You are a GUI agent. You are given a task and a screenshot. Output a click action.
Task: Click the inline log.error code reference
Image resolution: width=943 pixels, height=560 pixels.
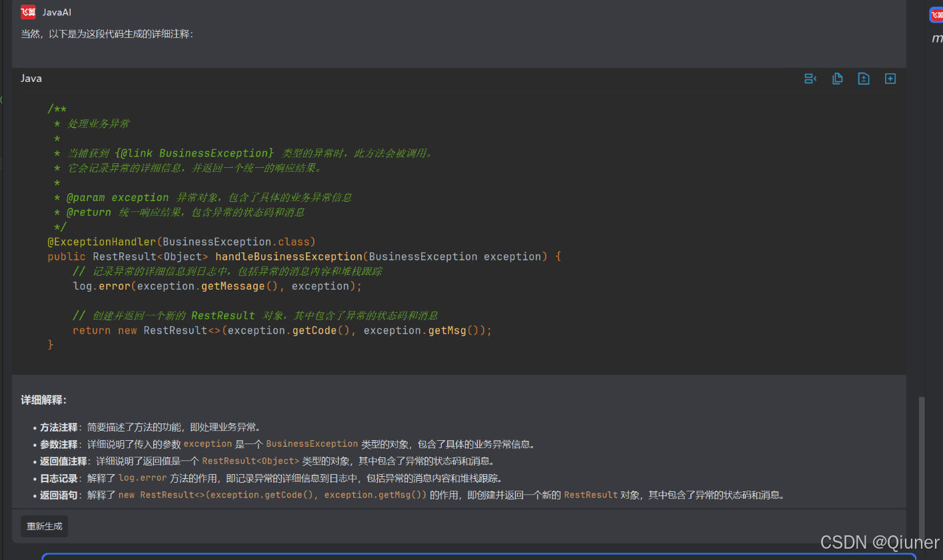(x=142, y=477)
